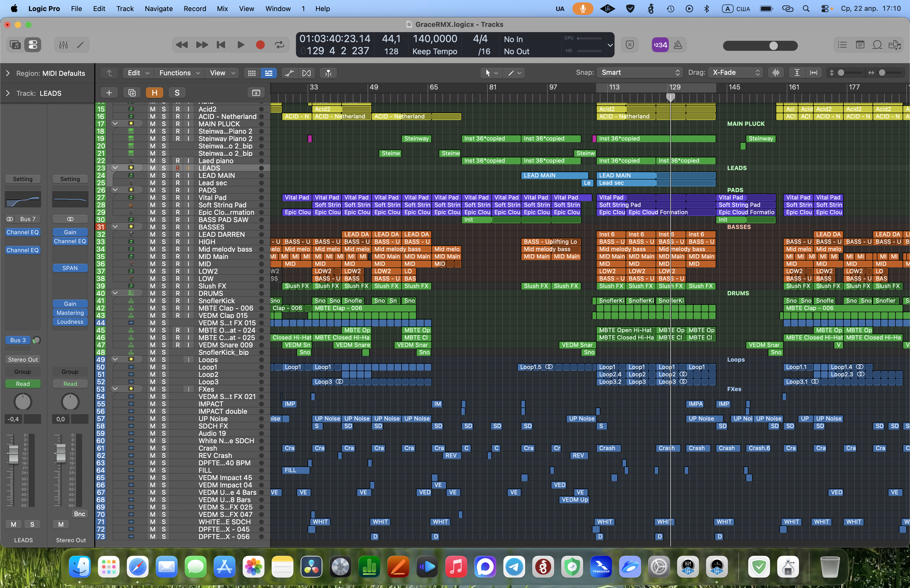The height and width of the screenshot is (588, 910).
Task: Toggle the count-in 1234 button
Action: click(660, 45)
